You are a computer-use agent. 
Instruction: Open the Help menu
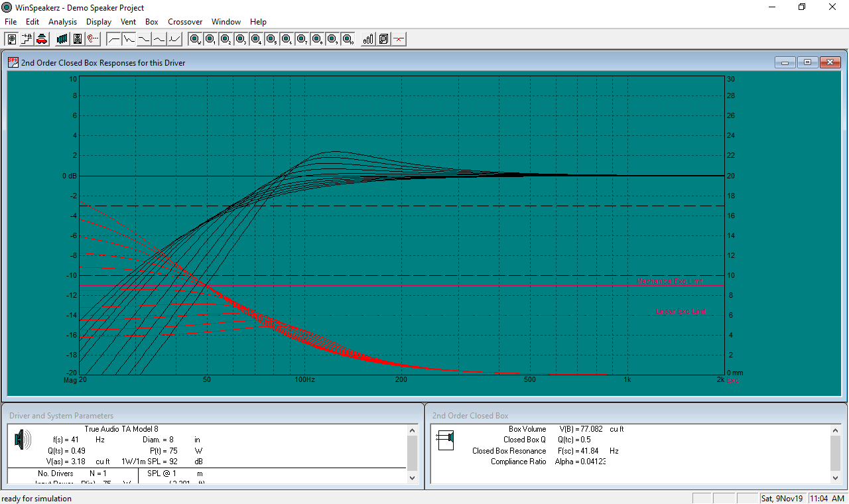click(258, 22)
